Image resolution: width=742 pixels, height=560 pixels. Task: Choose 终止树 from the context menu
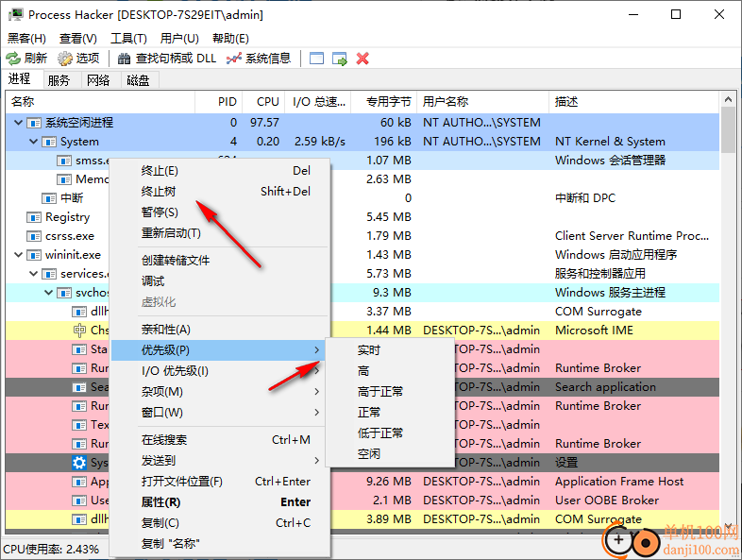(x=220, y=192)
